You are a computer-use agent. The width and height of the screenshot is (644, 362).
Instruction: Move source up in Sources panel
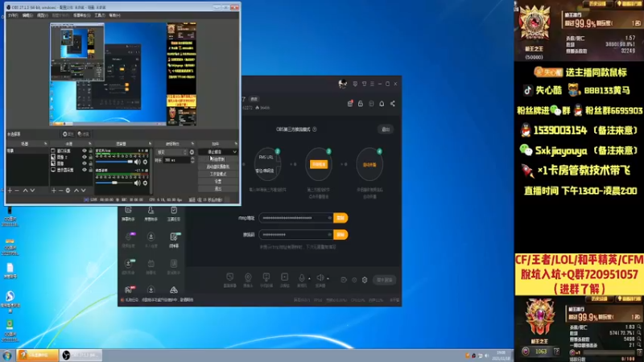point(76,191)
